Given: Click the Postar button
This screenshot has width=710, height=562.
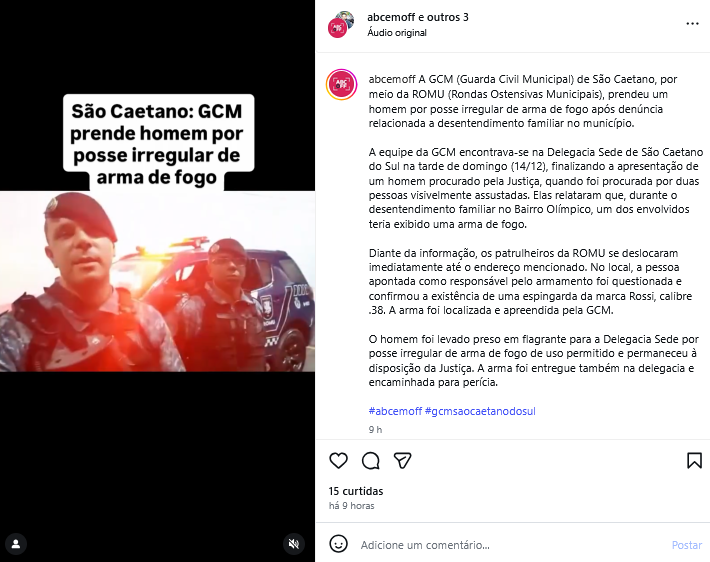Looking at the screenshot, I should click(x=686, y=545).
